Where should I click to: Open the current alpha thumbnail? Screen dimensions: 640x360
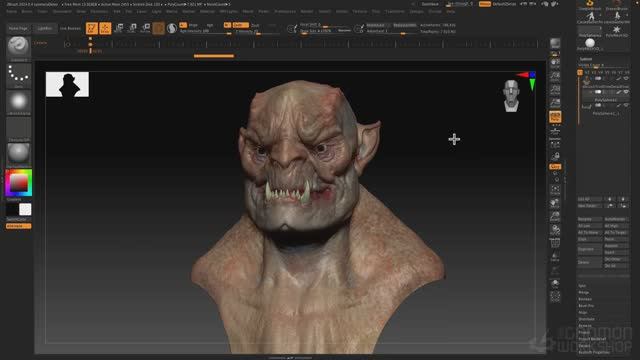click(x=18, y=101)
